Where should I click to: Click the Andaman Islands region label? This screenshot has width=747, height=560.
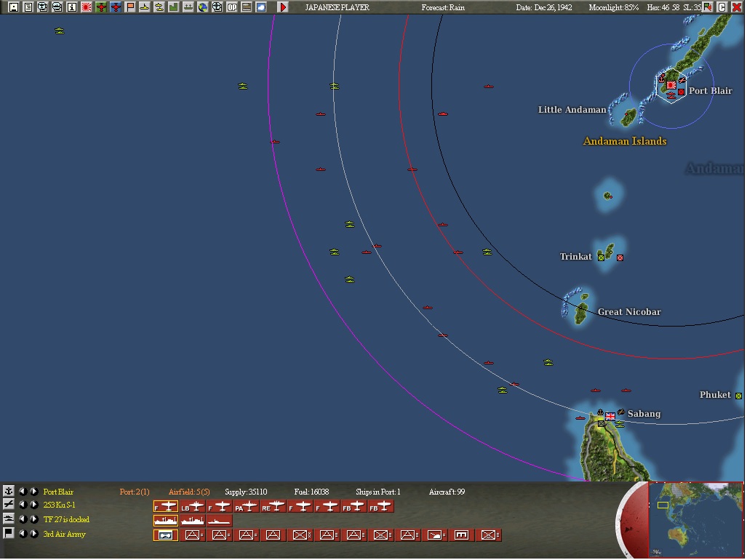click(x=625, y=141)
